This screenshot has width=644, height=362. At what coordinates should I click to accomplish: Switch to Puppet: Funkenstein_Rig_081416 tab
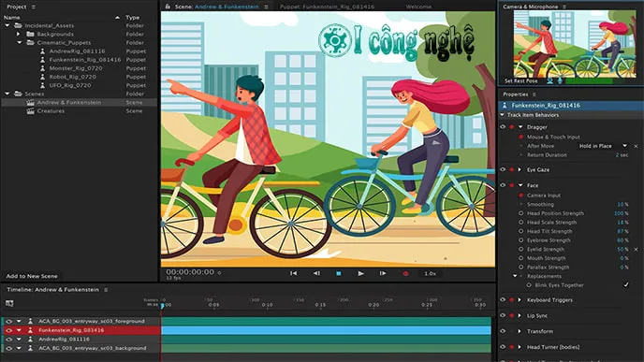(327, 7)
